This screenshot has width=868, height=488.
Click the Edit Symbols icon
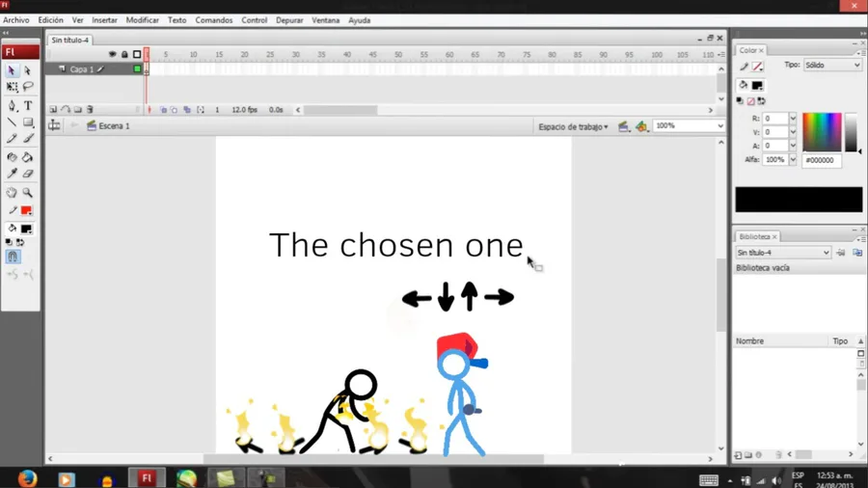tap(641, 126)
